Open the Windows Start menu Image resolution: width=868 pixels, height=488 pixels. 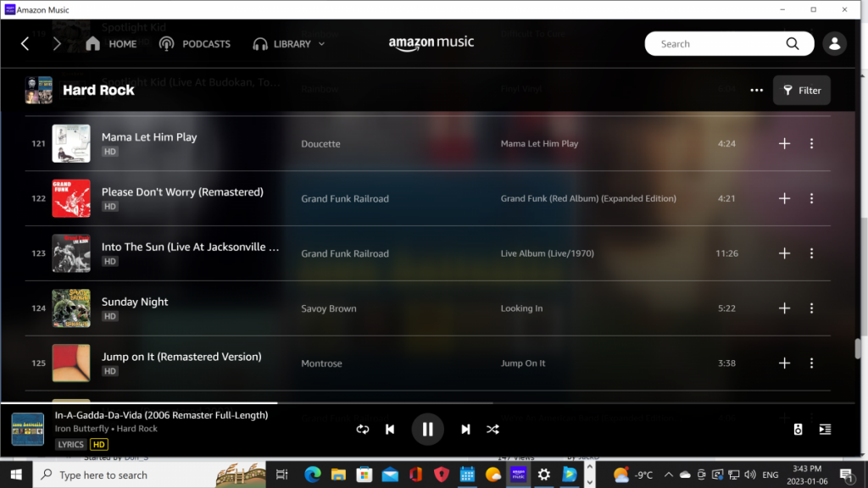click(16, 474)
